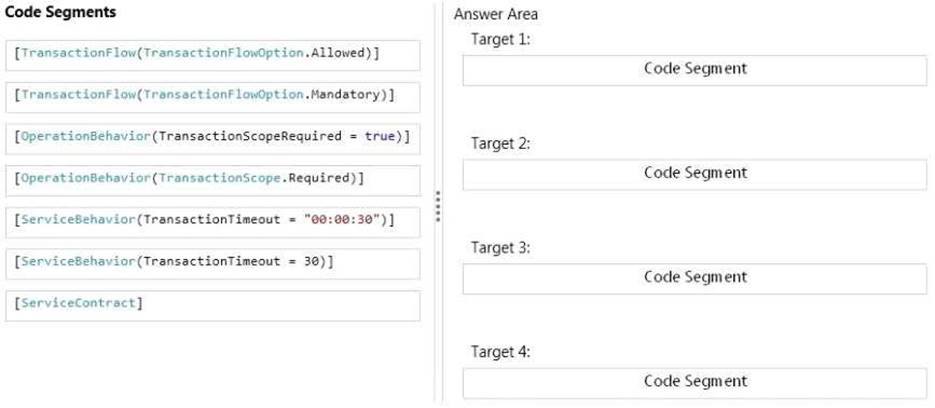Image resolution: width=935 pixels, height=408 pixels.
Task: Grab the dotted splitter handle between panels
Action: pos(438,206)
